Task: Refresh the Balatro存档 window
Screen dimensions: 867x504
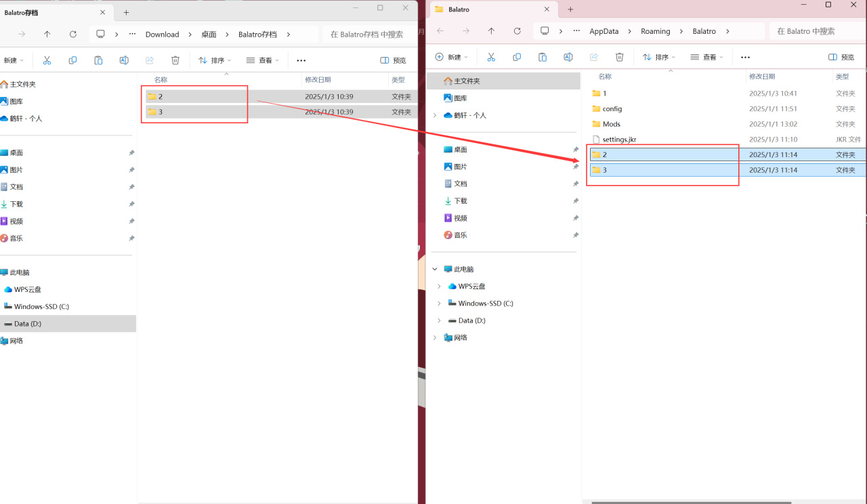Action: 72,34
